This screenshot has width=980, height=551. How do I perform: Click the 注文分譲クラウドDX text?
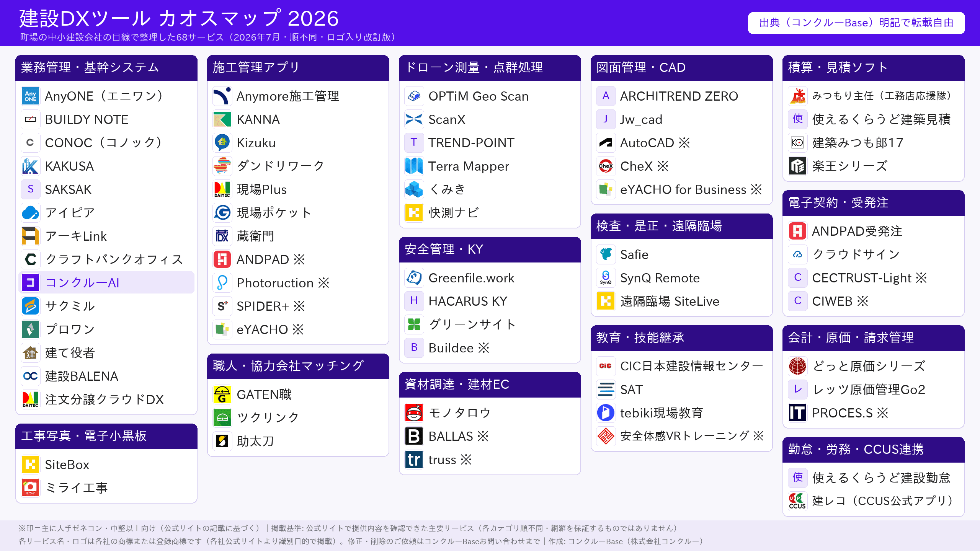point(105,399)
